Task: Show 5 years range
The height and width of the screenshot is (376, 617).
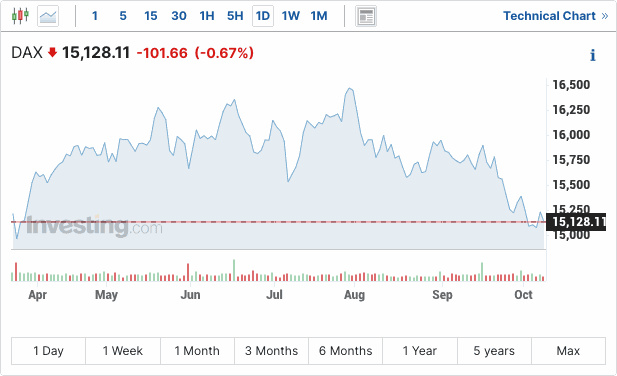Action: [494, 351]
